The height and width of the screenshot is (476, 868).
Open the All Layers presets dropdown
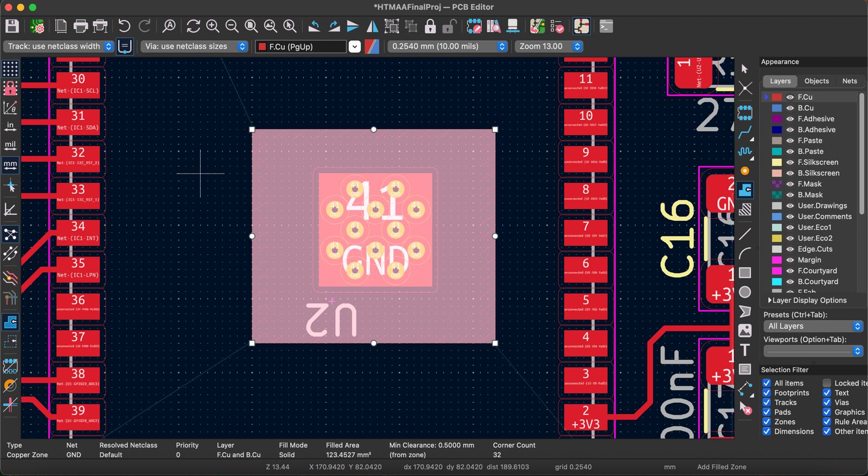(x=812, y=326)
